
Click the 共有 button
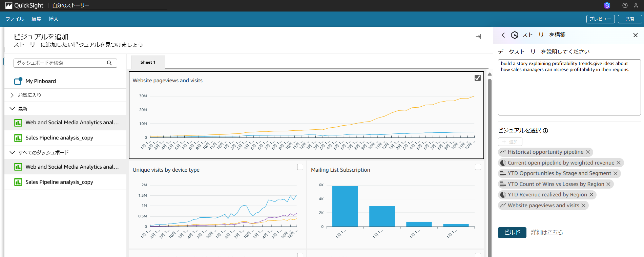(x=630, y=19)
